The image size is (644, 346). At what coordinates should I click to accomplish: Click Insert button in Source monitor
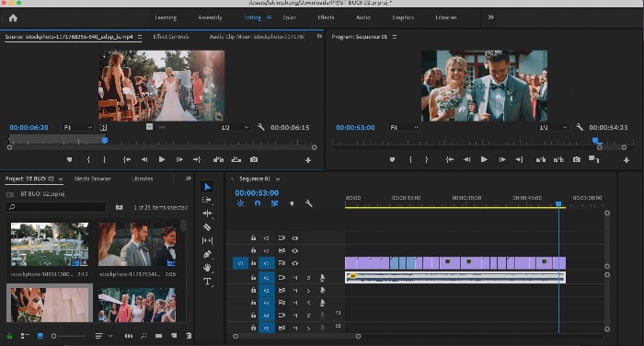tap(219, 159)
